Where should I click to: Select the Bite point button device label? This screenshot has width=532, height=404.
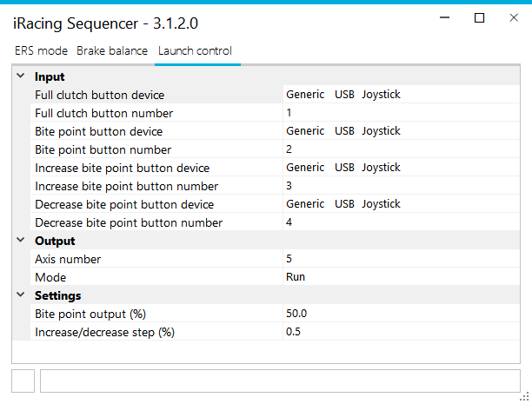coord(99,131)
